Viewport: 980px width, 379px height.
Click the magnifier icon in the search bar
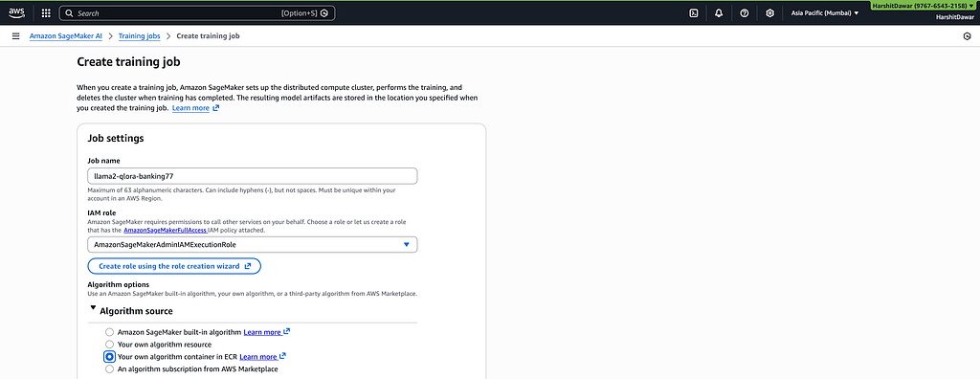(69, 12)
